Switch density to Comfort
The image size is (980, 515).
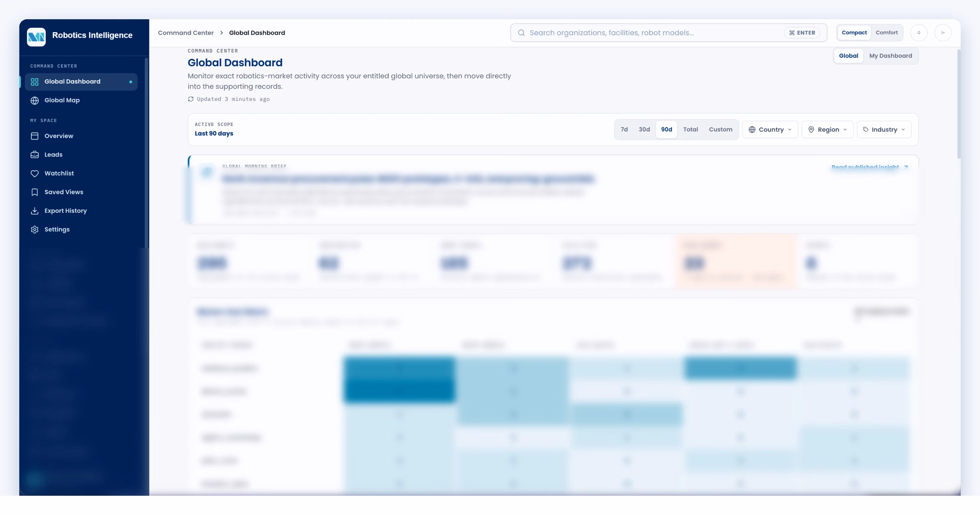(887, 33)
